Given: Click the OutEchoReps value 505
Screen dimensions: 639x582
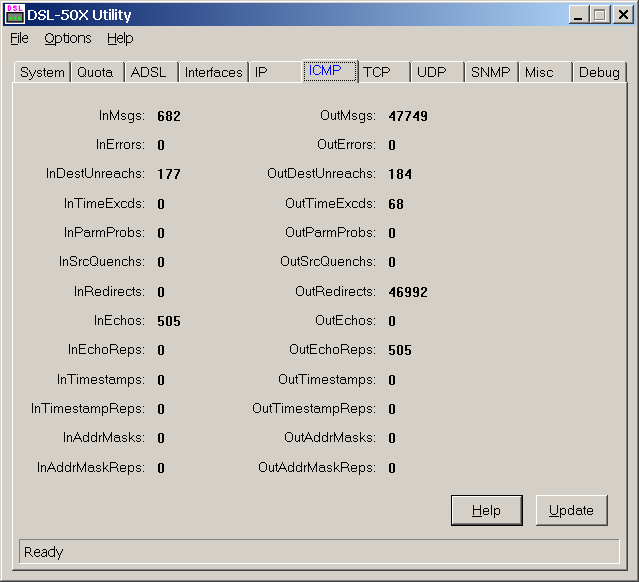Looking at the screenshot, I should [x=400, y=350].
